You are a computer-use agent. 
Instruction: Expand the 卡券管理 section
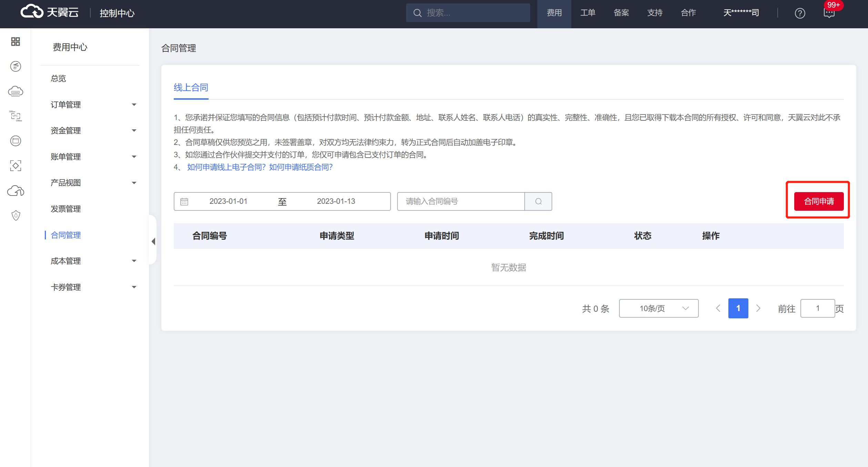(134, 287)
